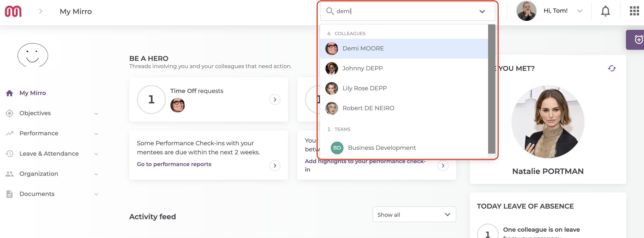Click the smiley face company logo
The image size is (644, 238).
[33, 55]
